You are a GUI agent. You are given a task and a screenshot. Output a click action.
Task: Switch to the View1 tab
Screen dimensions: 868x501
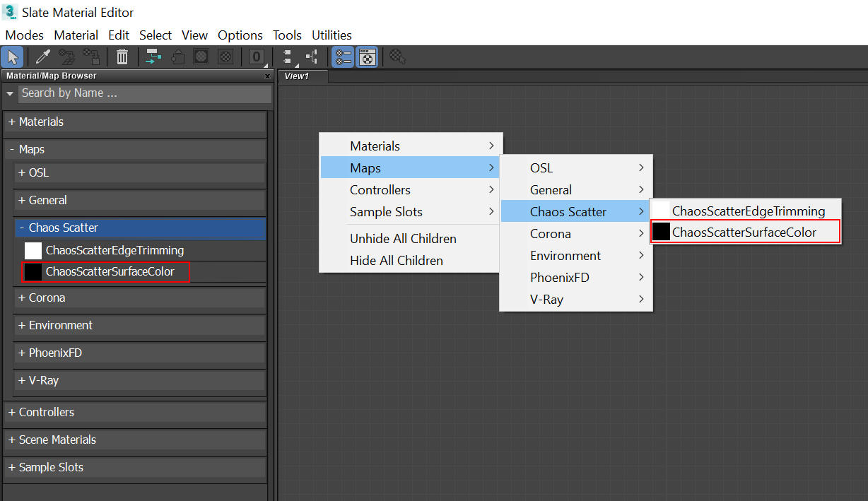[303, 76]
